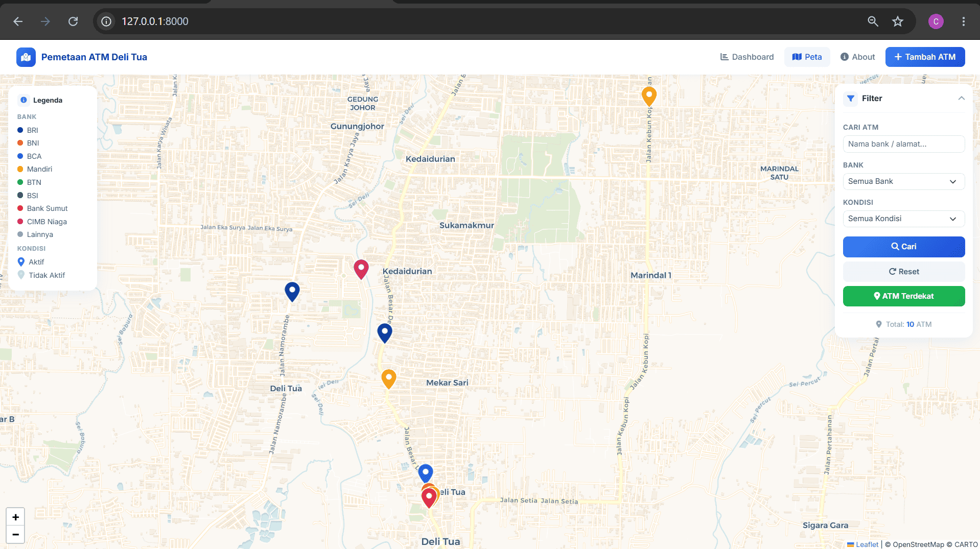Click the dark blue marker on Jalan Namorambe

click(x=292, y=291)
